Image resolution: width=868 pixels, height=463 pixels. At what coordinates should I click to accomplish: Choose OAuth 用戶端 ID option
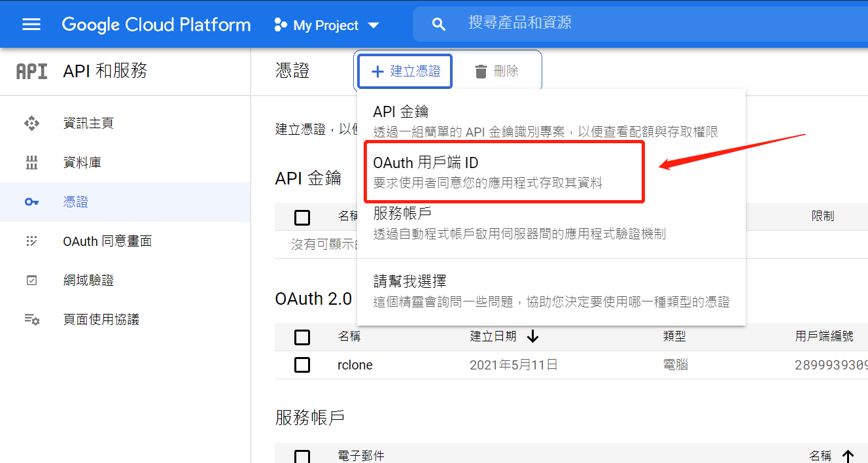click(551, 172)
